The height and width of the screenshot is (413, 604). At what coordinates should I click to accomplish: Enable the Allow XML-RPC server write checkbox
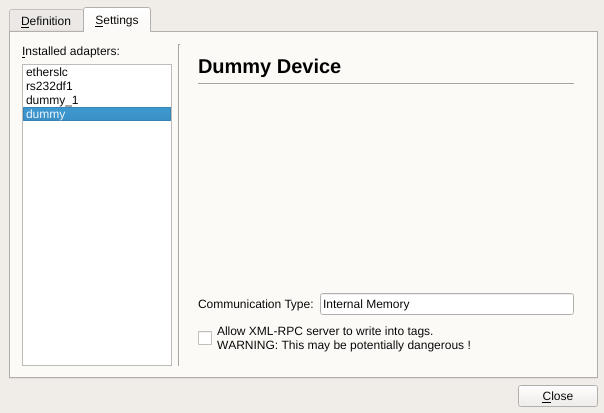205,338
